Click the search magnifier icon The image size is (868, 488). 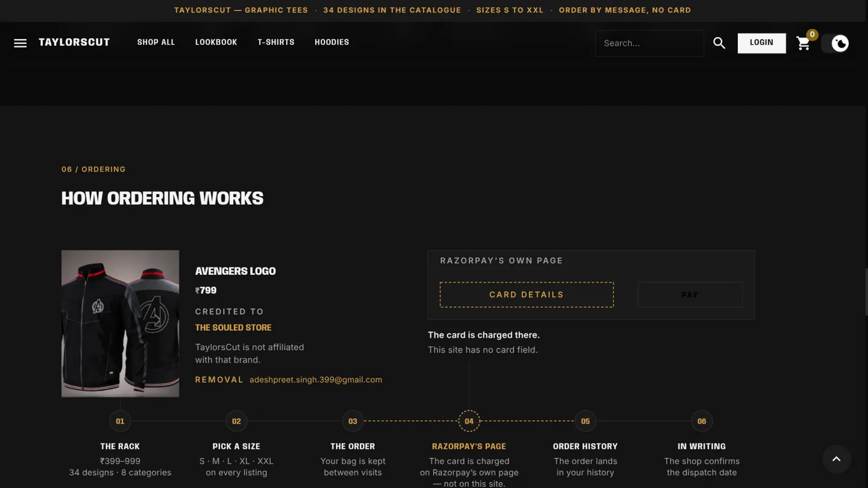[719, 43]
